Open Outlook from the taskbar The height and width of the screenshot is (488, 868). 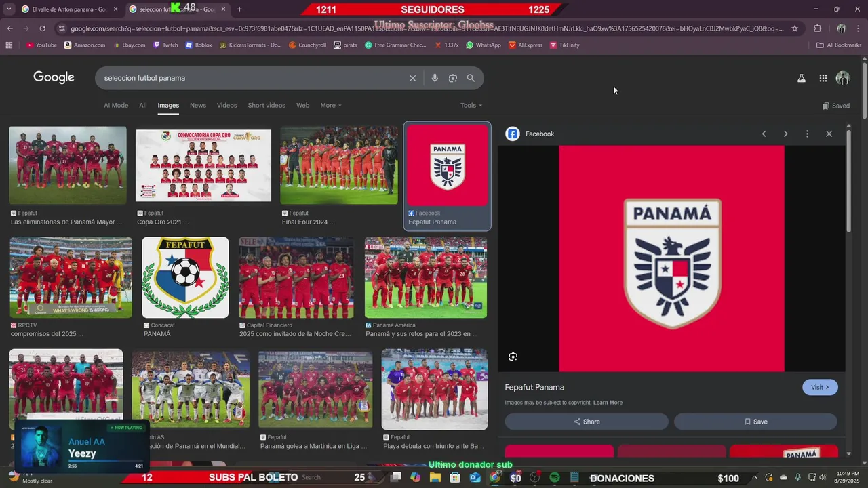click(475, 478)
